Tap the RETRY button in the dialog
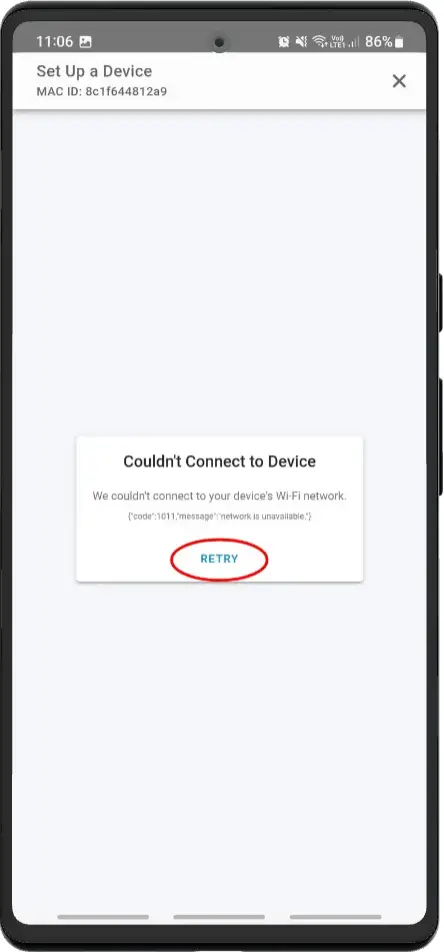Viewport: 444px width, 952px height. [x=219, y=559]
